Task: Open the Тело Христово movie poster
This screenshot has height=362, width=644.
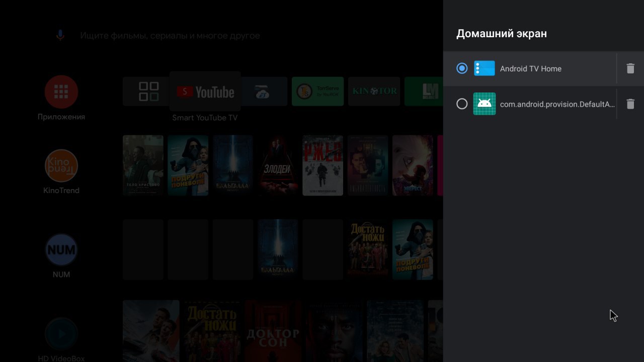Action: (143, 165)
